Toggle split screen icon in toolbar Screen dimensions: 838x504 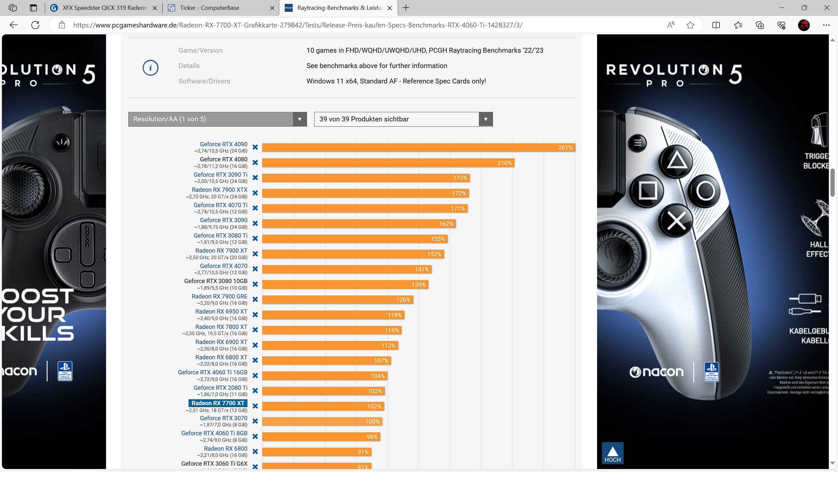pos(716,25)
